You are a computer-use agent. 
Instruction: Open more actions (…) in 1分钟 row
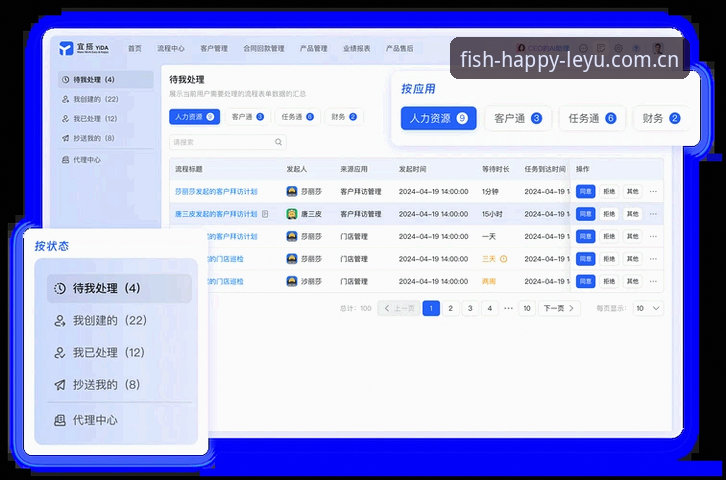click(653, 191)
